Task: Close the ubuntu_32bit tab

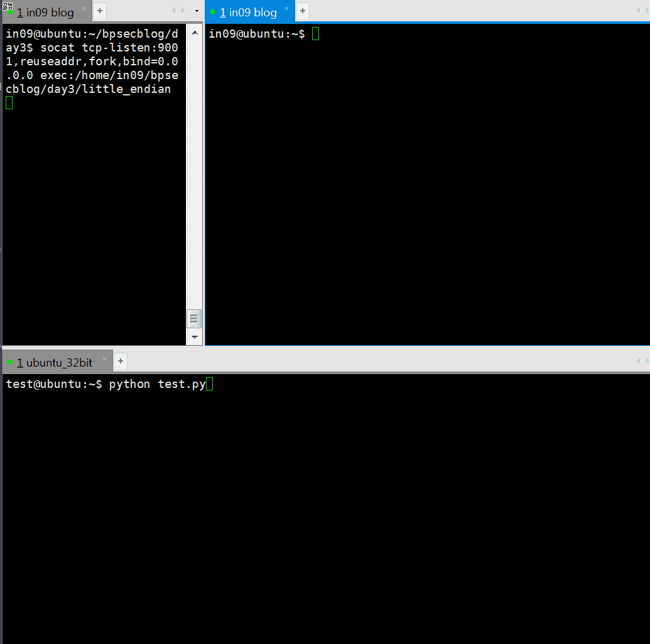Action: pyautogui.click(x=105, y=359)
